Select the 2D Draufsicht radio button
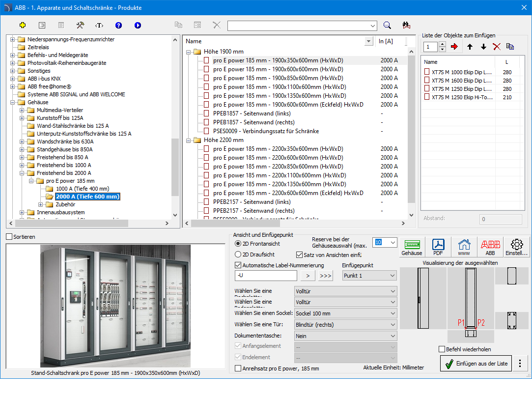The height and width of the screenshot is (396, 532). click(238, 255)
